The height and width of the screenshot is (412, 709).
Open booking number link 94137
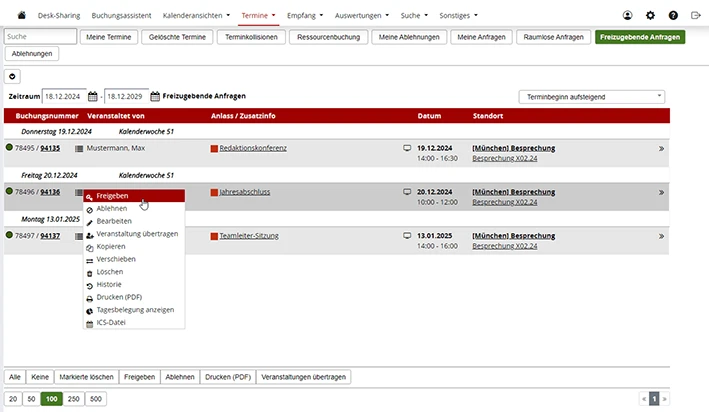click(50, 236)
